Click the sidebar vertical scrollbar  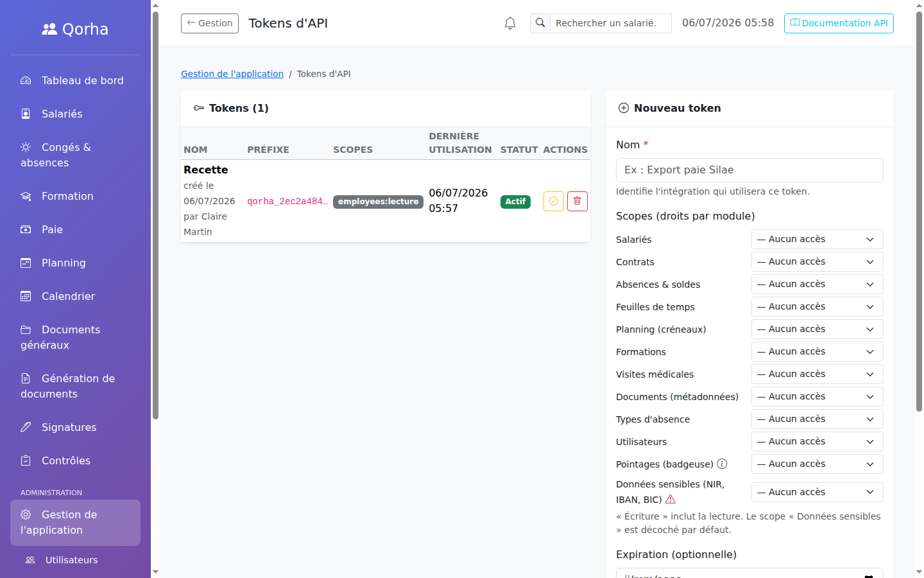(x=155, y=215)
